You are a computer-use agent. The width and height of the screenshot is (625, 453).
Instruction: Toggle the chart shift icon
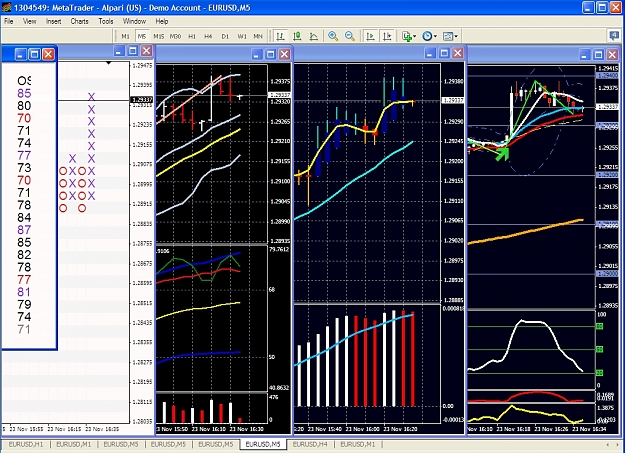click(x=387, y=36)
